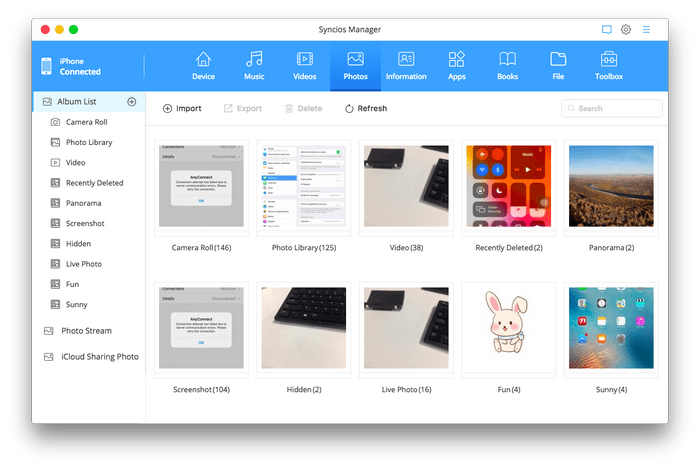Open the Videos tab

[305, 66]
